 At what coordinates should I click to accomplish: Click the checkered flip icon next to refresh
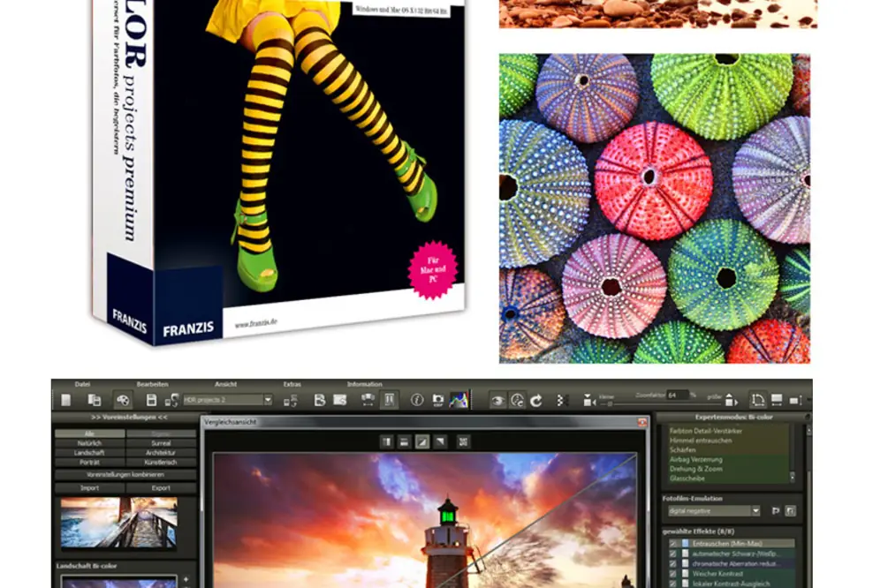pyautogui.click(x=562, y=400)
